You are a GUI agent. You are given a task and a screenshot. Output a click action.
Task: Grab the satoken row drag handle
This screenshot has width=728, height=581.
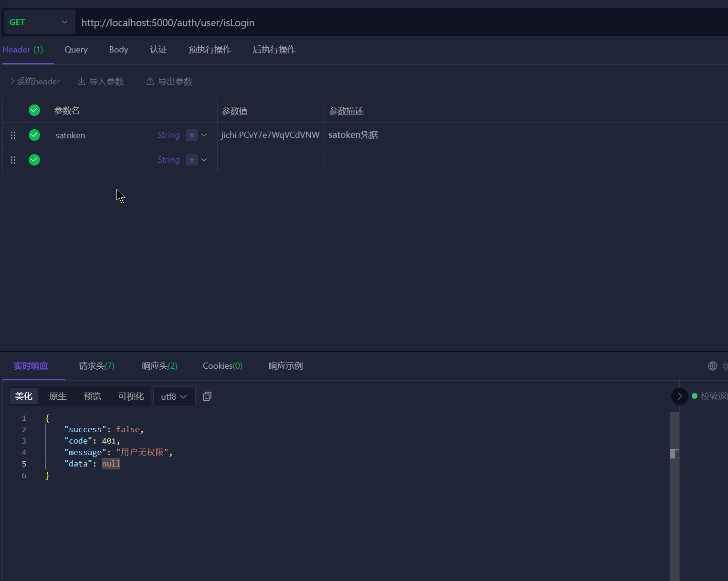[13, 135]
